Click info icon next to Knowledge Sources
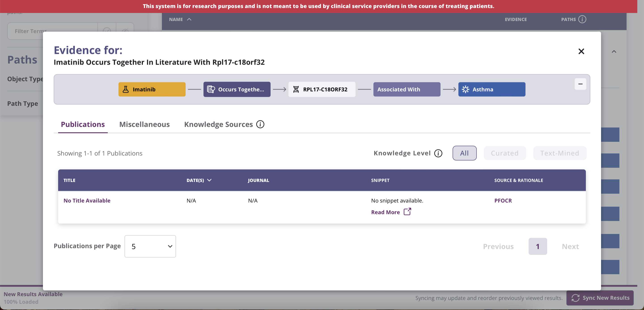The image size is (644, 310). [260, 124]
